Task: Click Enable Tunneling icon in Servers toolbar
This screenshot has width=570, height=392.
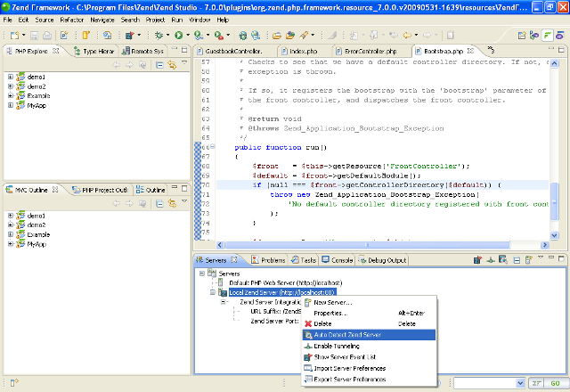Action: [491, 260]
